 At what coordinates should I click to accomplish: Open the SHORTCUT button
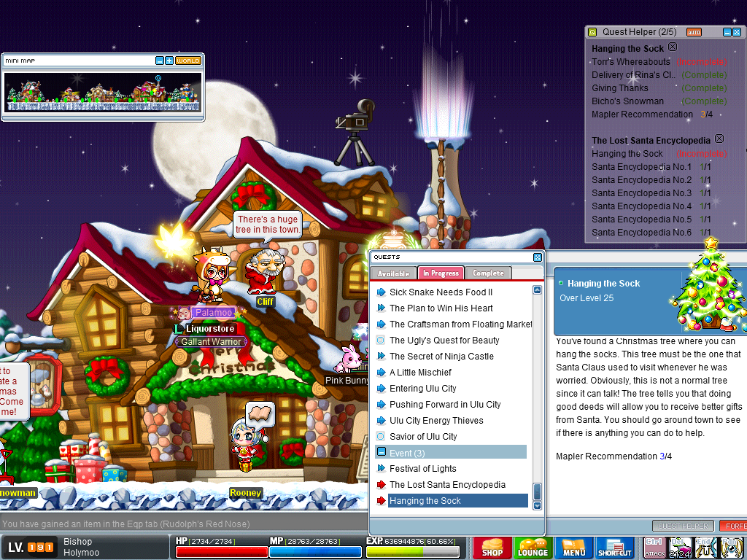pos(614,548)
